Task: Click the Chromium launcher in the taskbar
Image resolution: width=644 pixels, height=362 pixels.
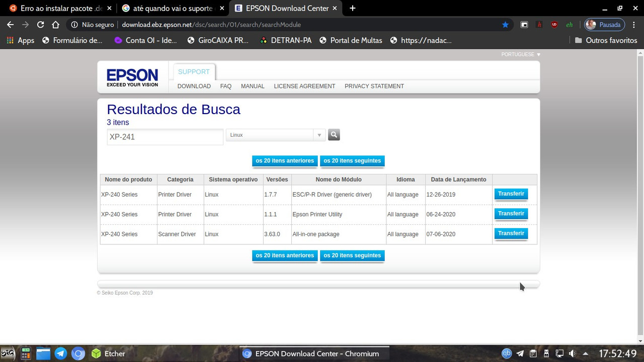Action: pyautogui.click(x=78, y=353)
